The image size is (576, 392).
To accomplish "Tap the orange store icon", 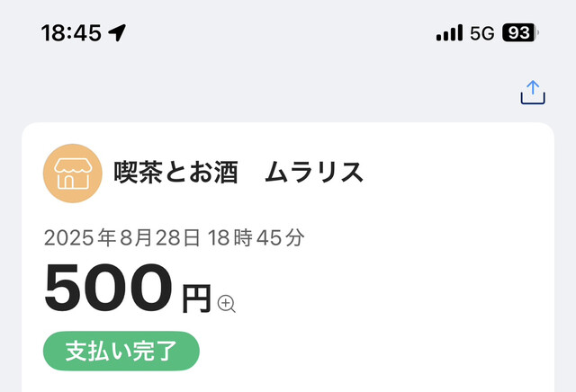I will pos(72,173).
